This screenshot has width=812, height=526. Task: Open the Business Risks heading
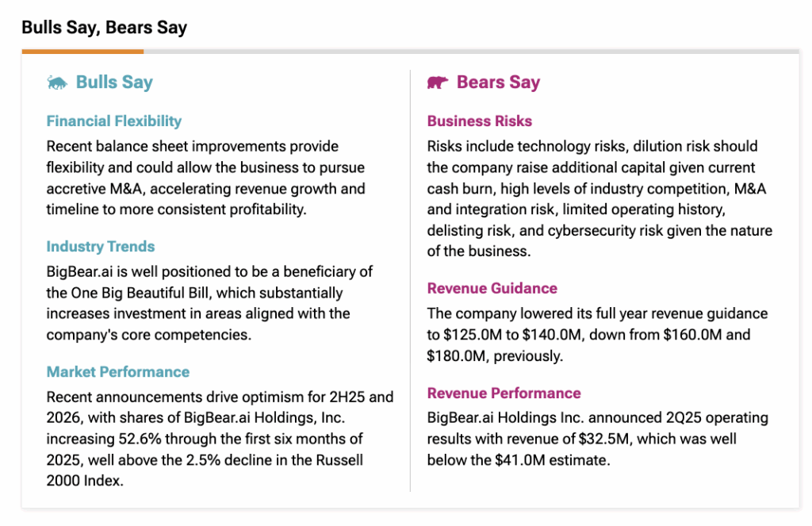480,121
